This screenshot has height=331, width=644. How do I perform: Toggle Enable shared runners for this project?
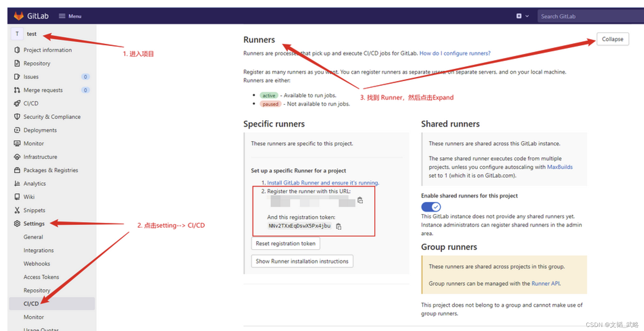pyautogui.click(x=431, y=207)
